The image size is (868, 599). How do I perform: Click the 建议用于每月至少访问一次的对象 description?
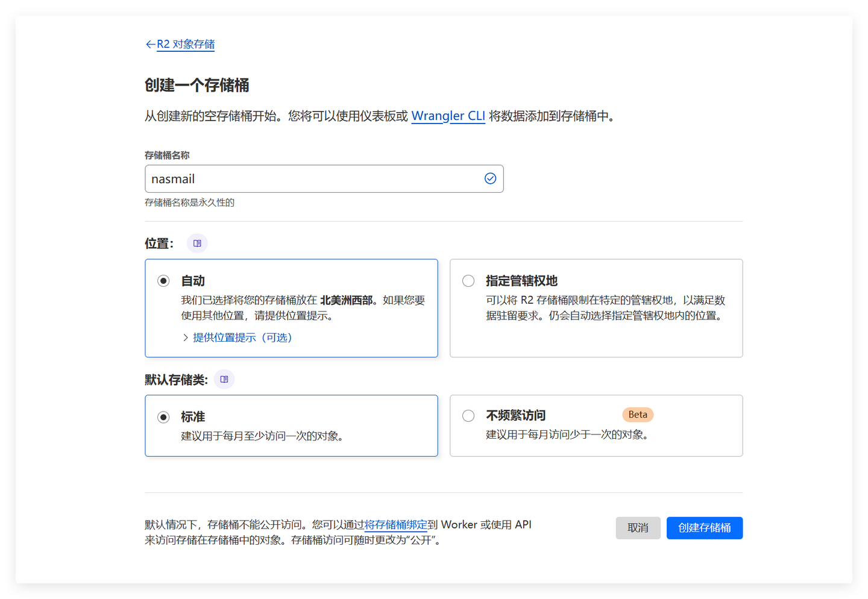pos(265,436)
